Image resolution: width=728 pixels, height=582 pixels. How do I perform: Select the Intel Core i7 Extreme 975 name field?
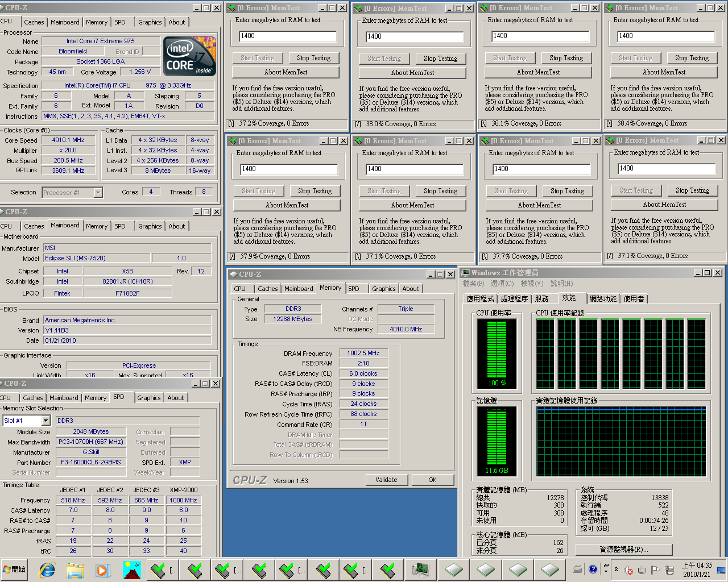point(101,41)
